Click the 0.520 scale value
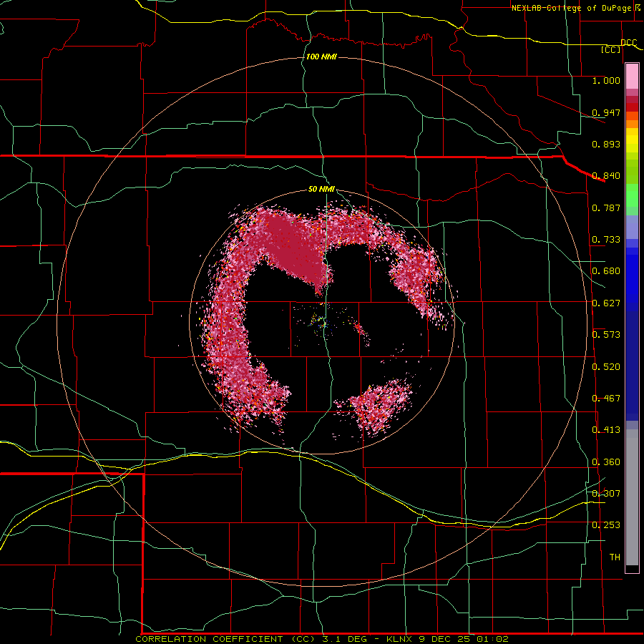The image size is (644, 644). point(606,367)
